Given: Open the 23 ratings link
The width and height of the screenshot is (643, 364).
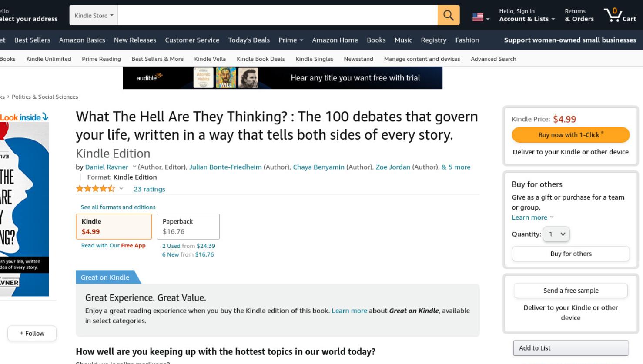Looking at the screenshot, I should (x=149, y=189).
